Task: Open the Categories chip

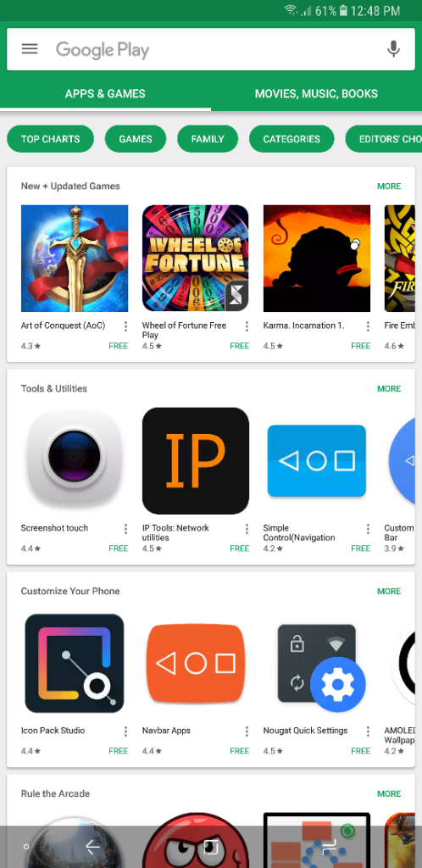Action: click(x=292, y=139)
